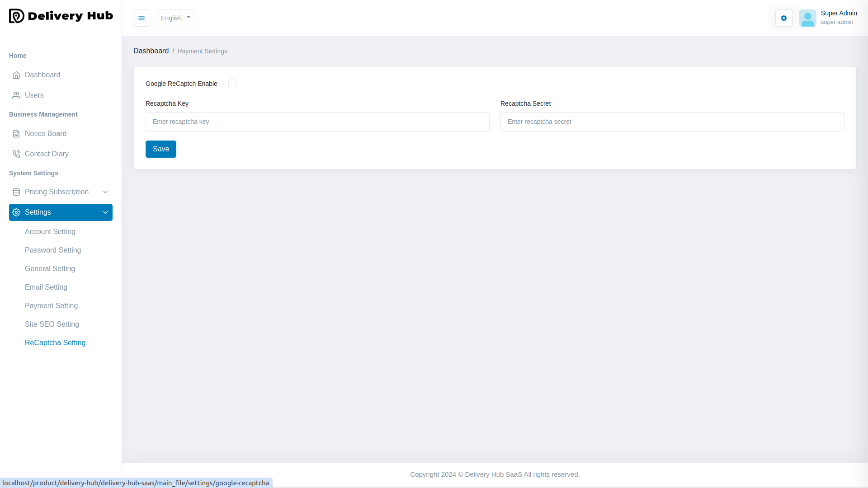The width and height of the screenshot is (868, 488).
Task: Click the Settings gear in the sidebar
Action: click(x=16, y=212)
